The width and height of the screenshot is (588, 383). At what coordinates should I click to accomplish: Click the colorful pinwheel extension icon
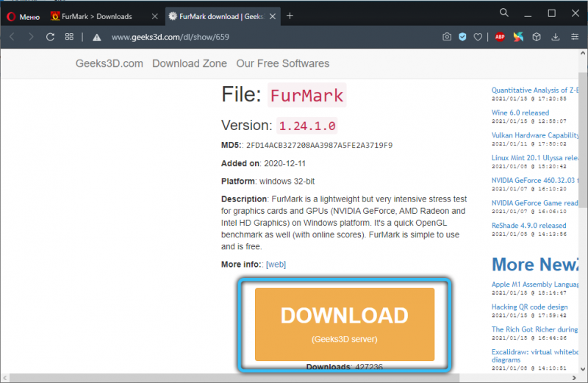[518, 37]
